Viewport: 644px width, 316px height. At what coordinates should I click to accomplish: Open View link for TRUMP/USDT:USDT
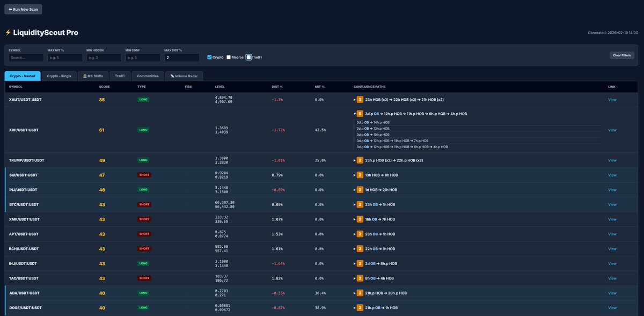coord(612,160)
